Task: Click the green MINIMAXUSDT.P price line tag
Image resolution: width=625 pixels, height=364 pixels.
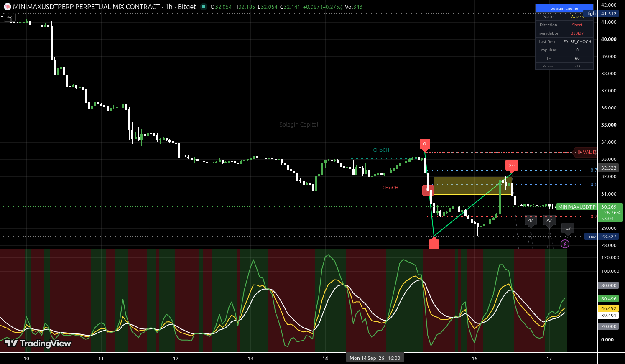Action: point(577,207)
